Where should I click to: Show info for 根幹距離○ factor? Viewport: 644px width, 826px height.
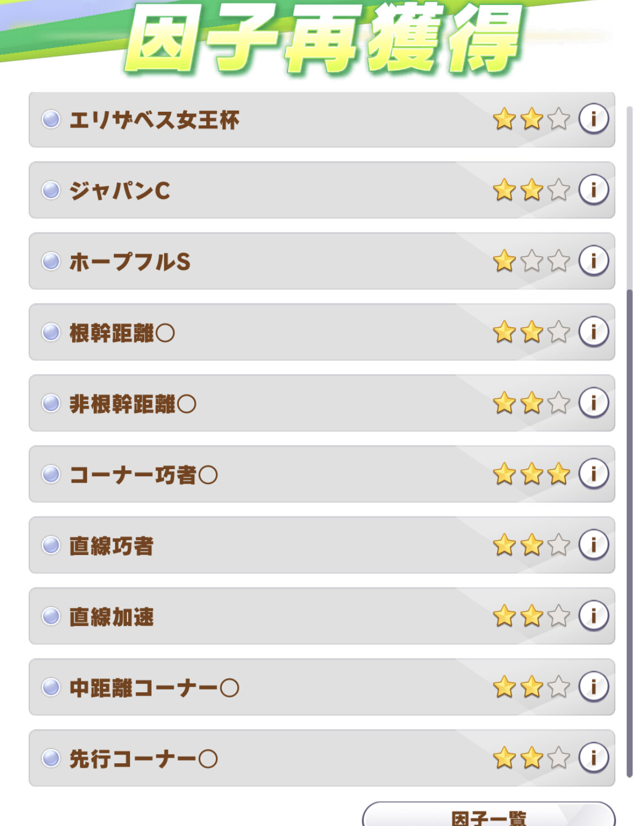click(x=593, y=332)
